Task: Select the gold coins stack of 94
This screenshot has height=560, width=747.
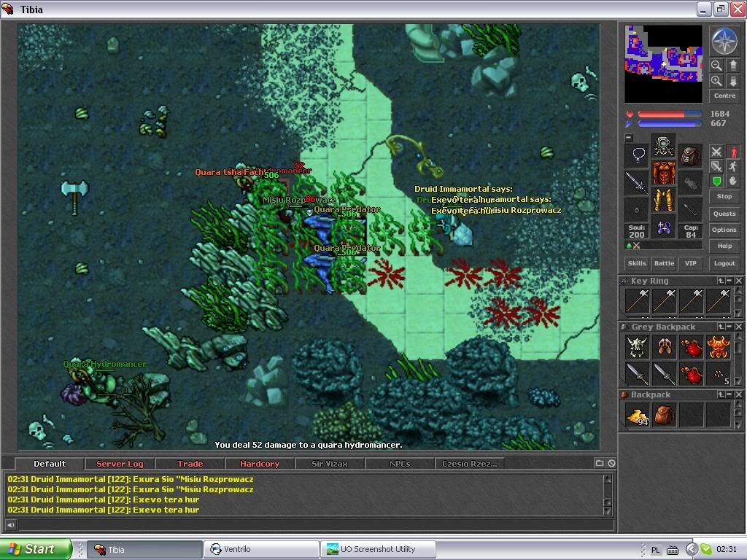Action: [x=638, y=415]
